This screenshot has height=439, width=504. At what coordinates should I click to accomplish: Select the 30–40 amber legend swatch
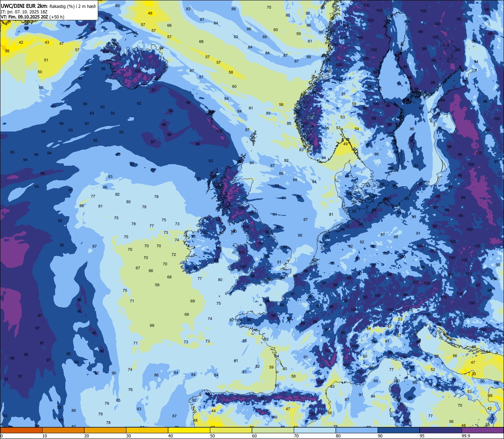147,430
